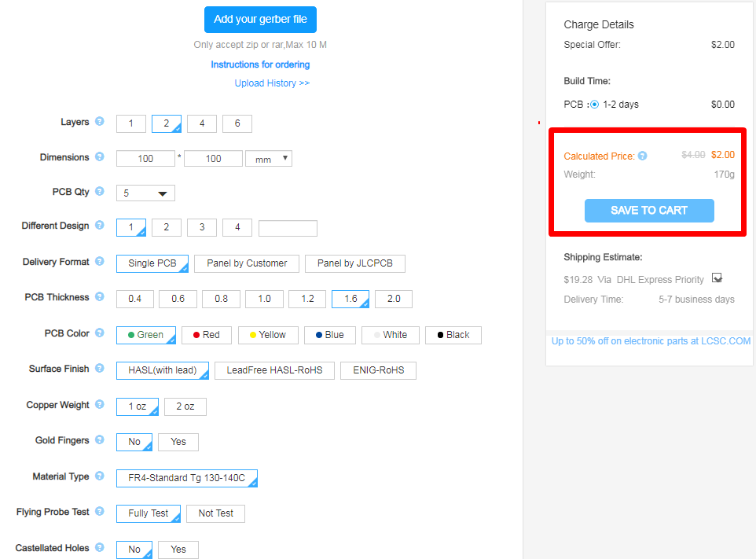Screen dimensions: 756x559
Task: Show help for Calculated Price
Action: pyautogui.click(x=642, y=156)
